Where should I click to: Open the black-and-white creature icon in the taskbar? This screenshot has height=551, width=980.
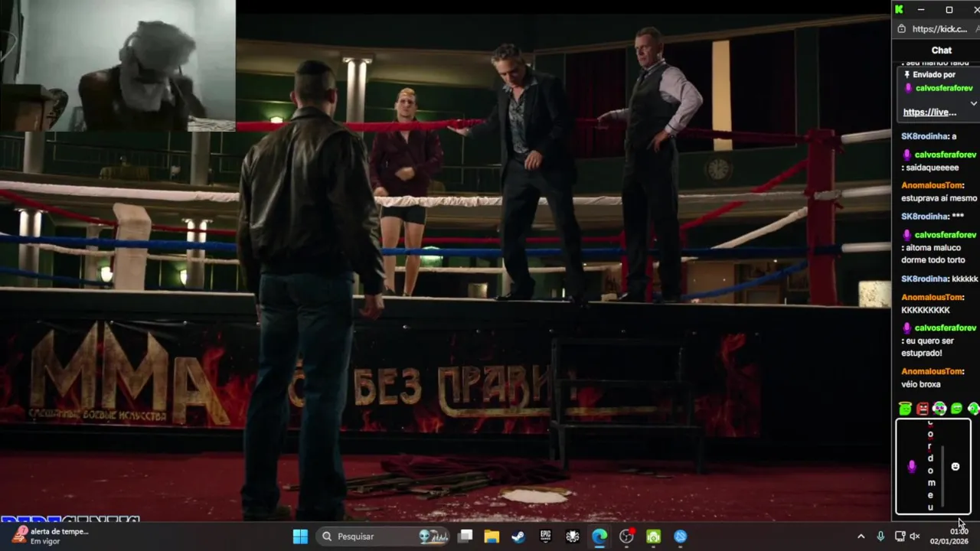click(573, 536)
